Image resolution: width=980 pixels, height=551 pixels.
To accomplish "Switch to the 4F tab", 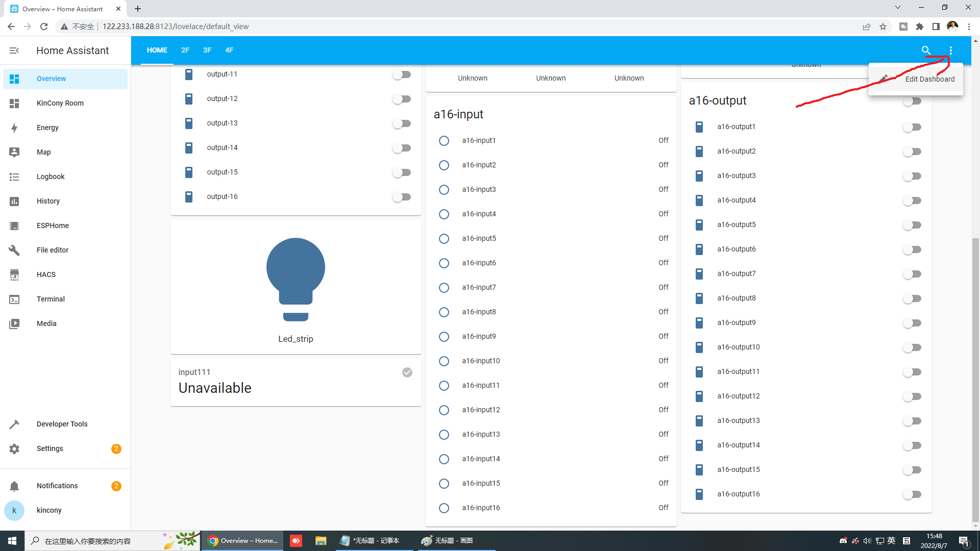I will click(x=229, y=50).
